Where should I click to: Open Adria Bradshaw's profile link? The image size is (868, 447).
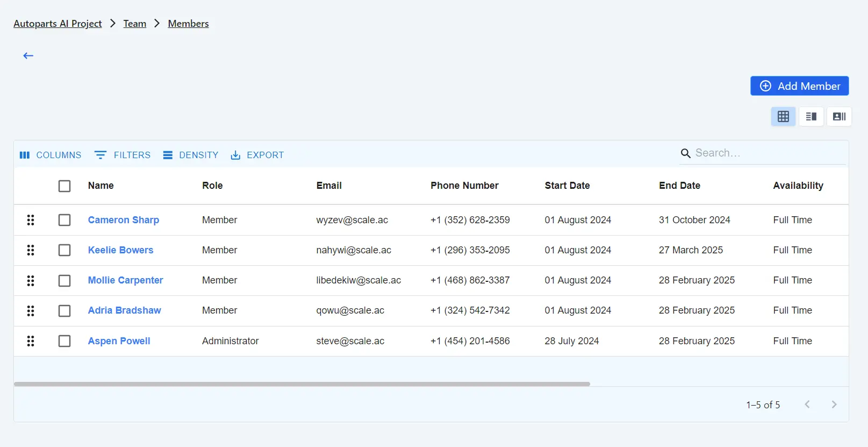124,310
